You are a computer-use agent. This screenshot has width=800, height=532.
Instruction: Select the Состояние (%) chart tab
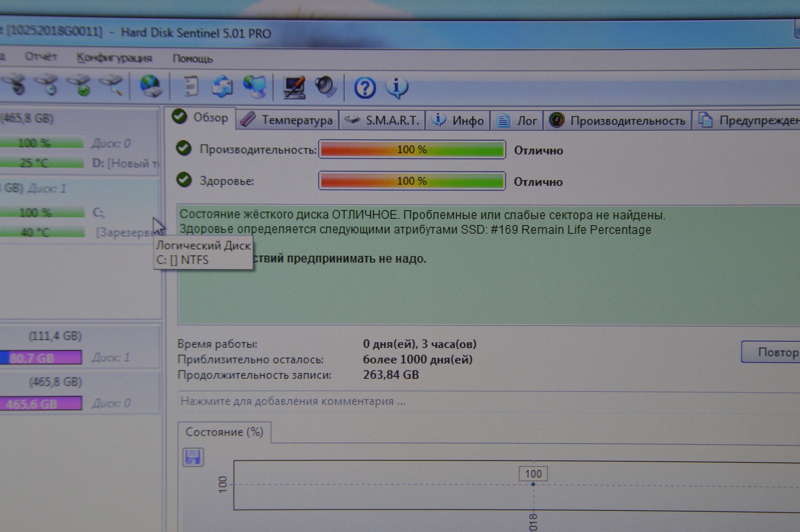(x=224, y=432)
